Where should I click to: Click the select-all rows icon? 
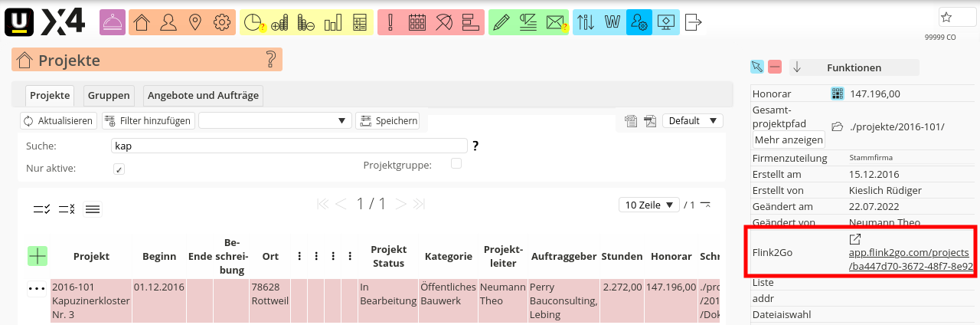pos(41,208)
